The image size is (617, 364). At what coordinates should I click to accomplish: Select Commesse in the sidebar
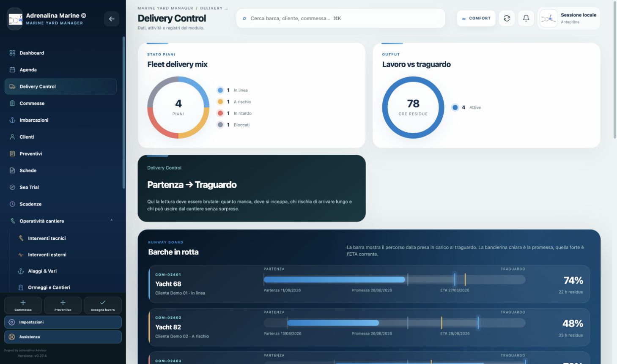tap(60, 103)
